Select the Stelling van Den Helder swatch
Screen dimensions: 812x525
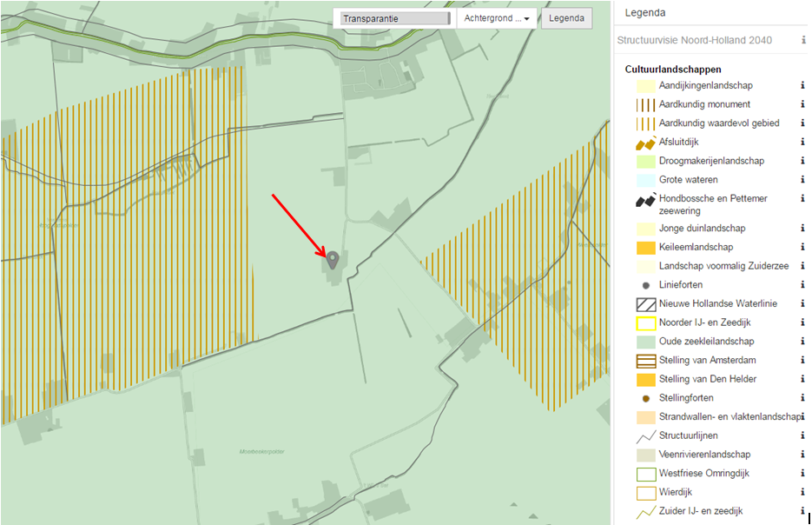click(x=645, y=380)
